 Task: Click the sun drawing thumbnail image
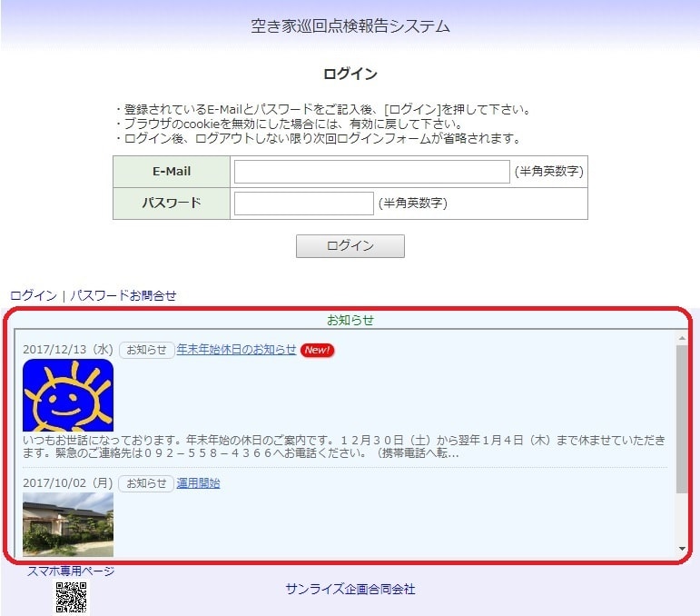point(68,395)
